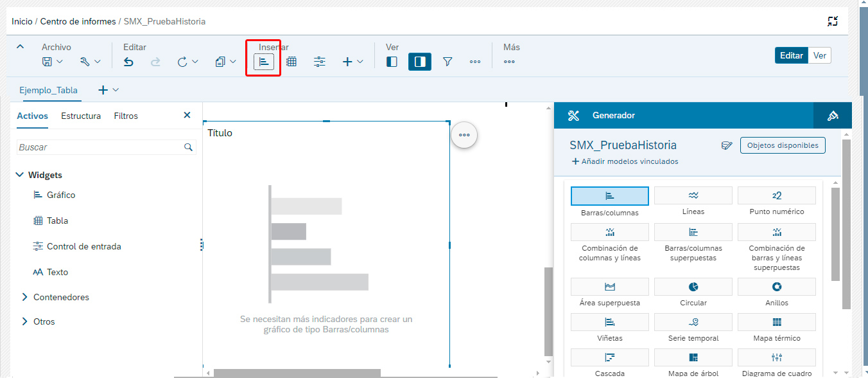Expand the Otros section
This screenshot has height=378, width=868.
25,321
